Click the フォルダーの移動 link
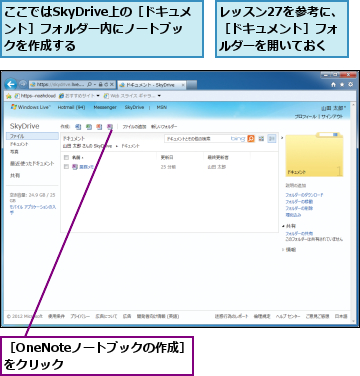 [x=299, y=202]
